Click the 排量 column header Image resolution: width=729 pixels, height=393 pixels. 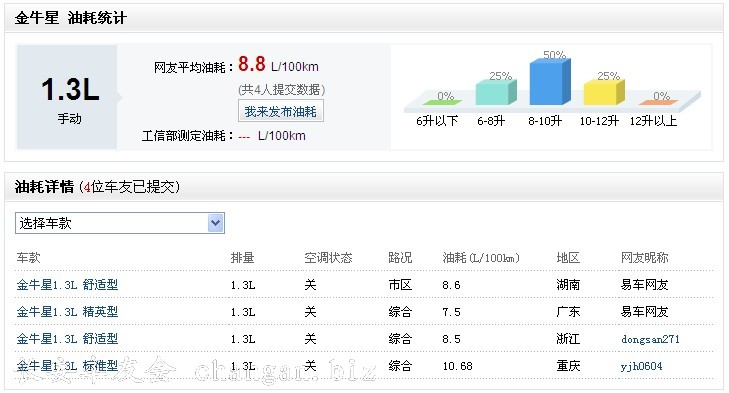tap(242, 258)
